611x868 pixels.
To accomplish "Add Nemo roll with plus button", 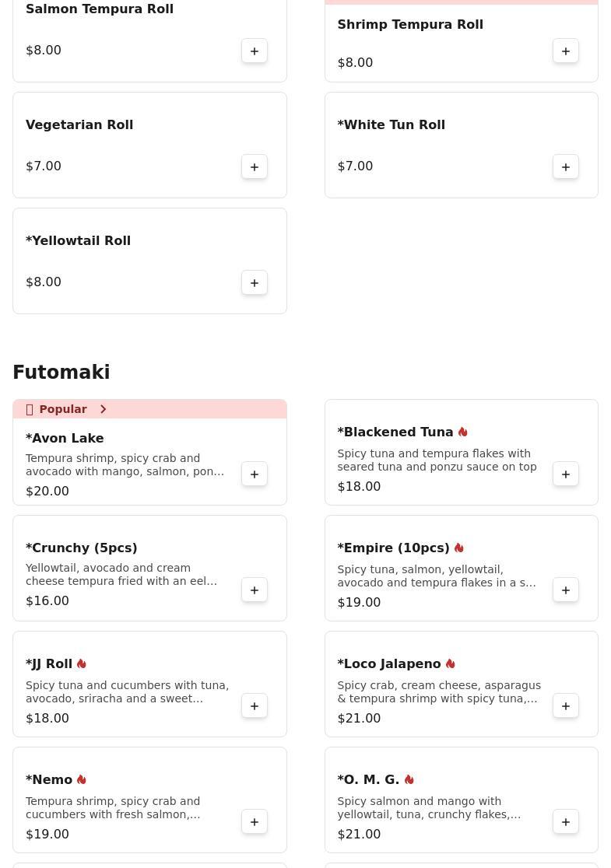I will (x=255, y=821).
